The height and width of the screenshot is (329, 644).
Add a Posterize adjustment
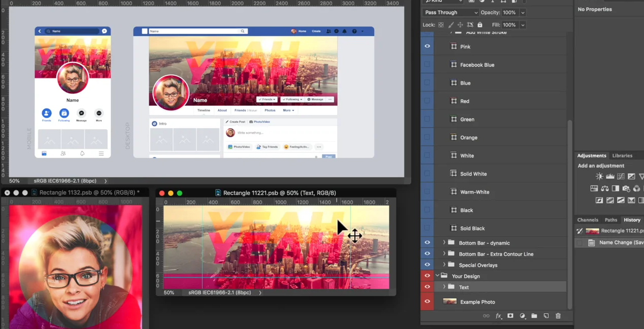(610, 200)
